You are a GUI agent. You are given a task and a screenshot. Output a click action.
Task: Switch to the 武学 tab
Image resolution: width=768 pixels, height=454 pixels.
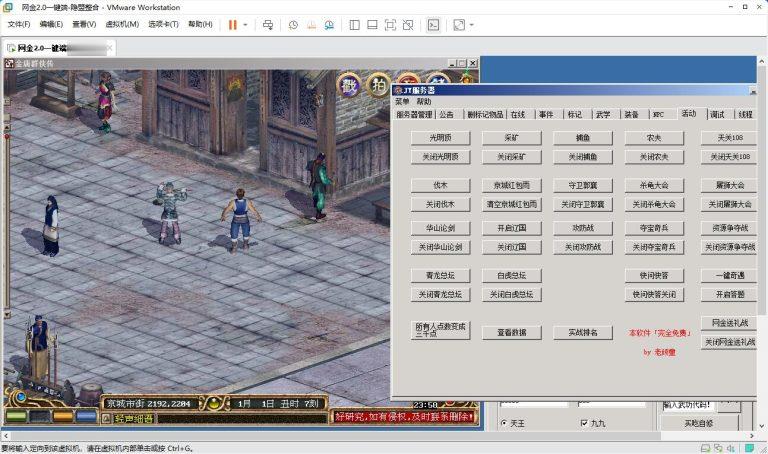(603, 114)
